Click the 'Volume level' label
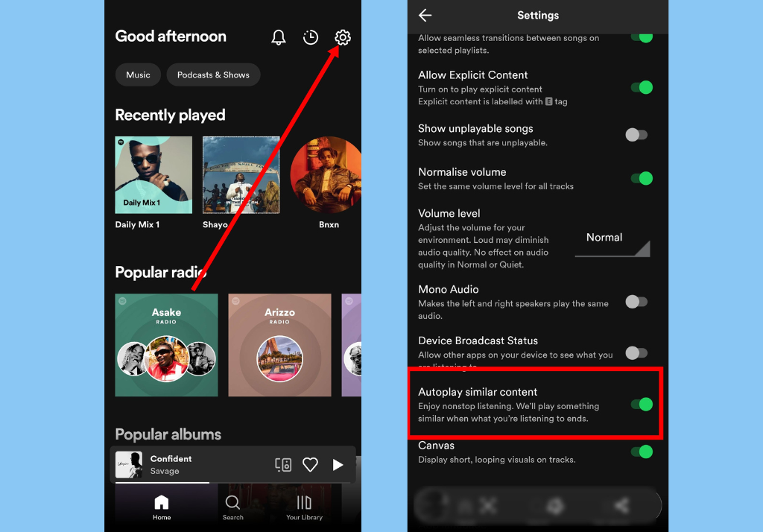Image resolution: width=763 pixels, height=532 pixels. point(449,213)
